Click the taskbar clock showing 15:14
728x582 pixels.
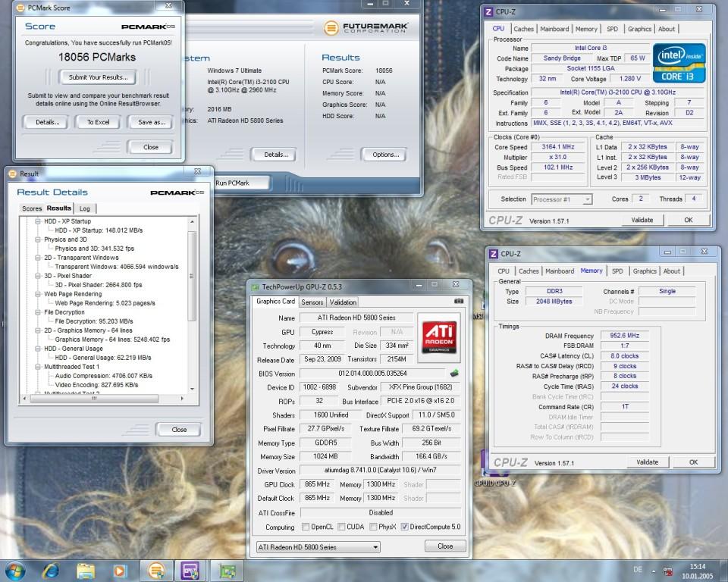coord(698,571)
